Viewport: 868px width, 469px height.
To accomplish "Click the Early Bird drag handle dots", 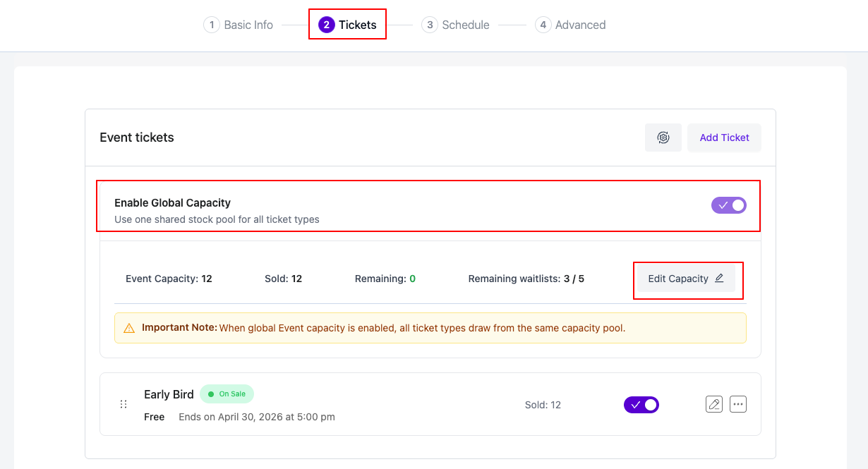I will (x=123, y=404).
